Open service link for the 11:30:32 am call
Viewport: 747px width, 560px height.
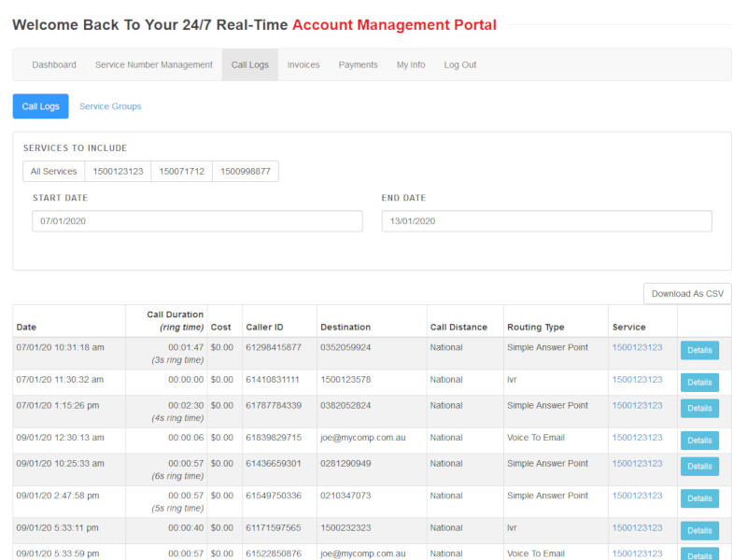click(637, 380)
